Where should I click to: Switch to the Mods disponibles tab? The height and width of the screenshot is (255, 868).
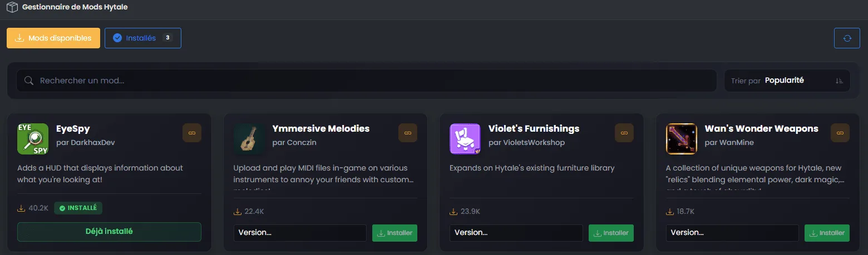[x=53, y=38]
